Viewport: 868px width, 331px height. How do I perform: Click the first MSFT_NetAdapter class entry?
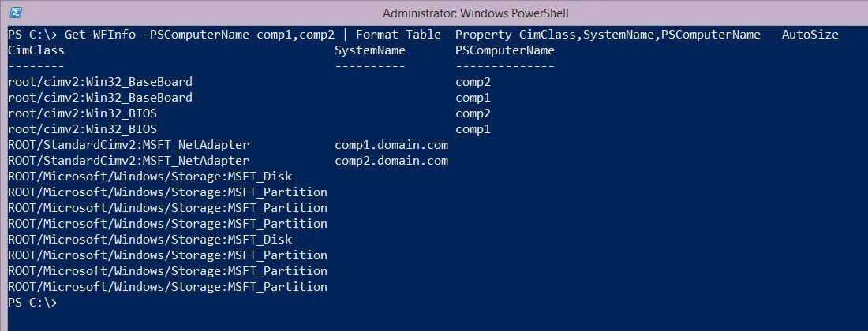129,145
